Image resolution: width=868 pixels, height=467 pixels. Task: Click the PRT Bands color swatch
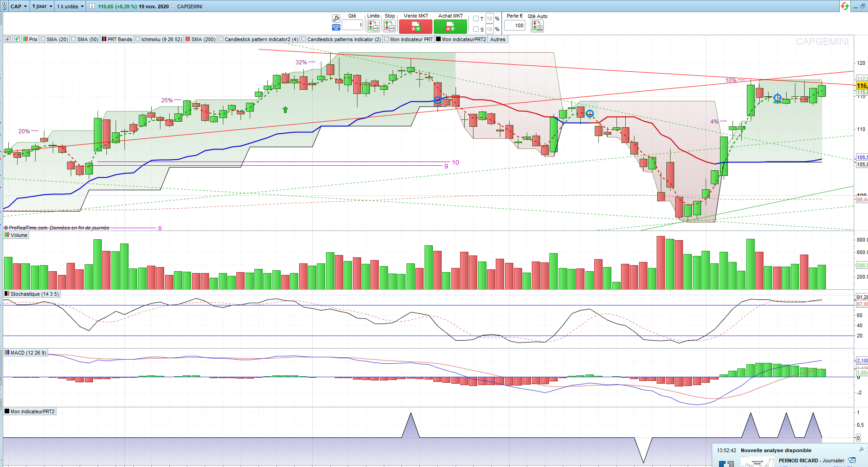[104, 39]
